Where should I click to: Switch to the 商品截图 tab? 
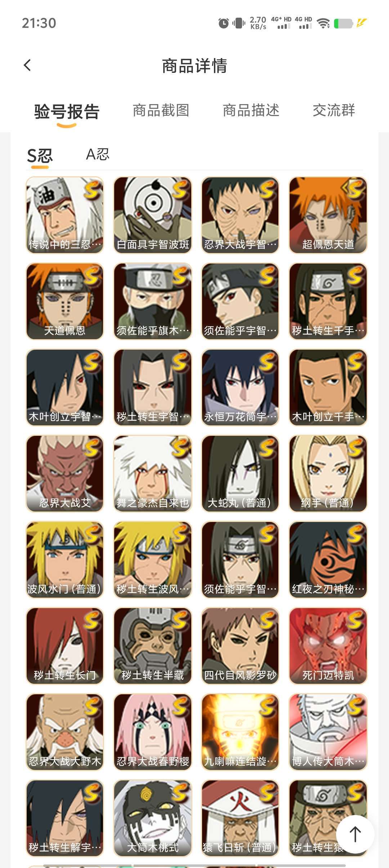tap(161, 110)
